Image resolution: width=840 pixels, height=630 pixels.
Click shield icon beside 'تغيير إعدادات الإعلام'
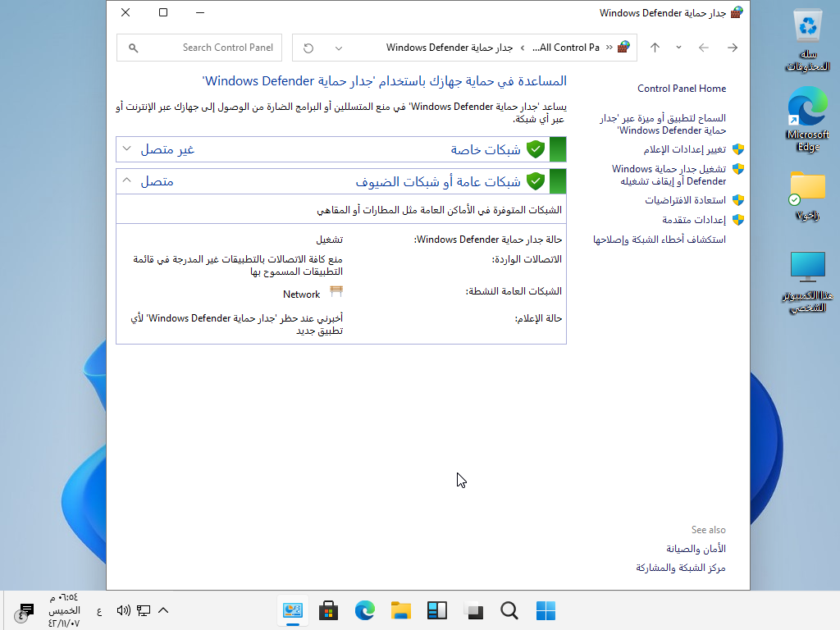click(x=738, y=149)
